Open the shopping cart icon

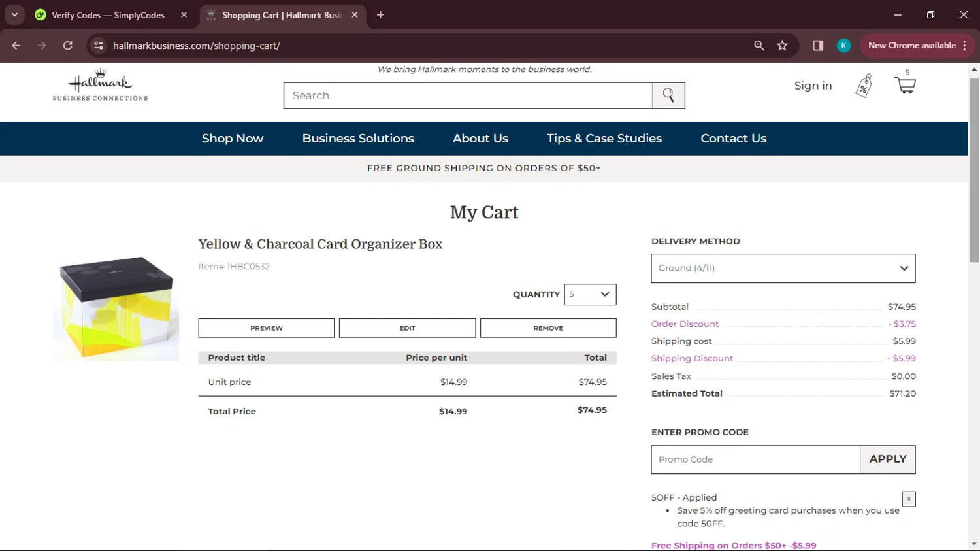point(905,83)
